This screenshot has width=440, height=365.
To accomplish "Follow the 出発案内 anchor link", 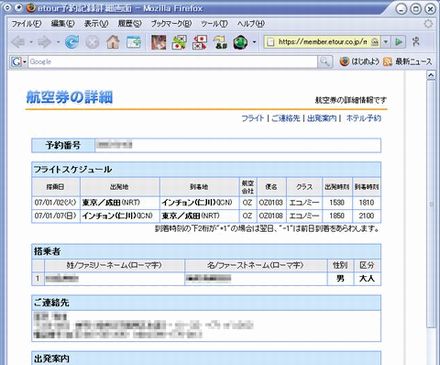I will (322, 118).
